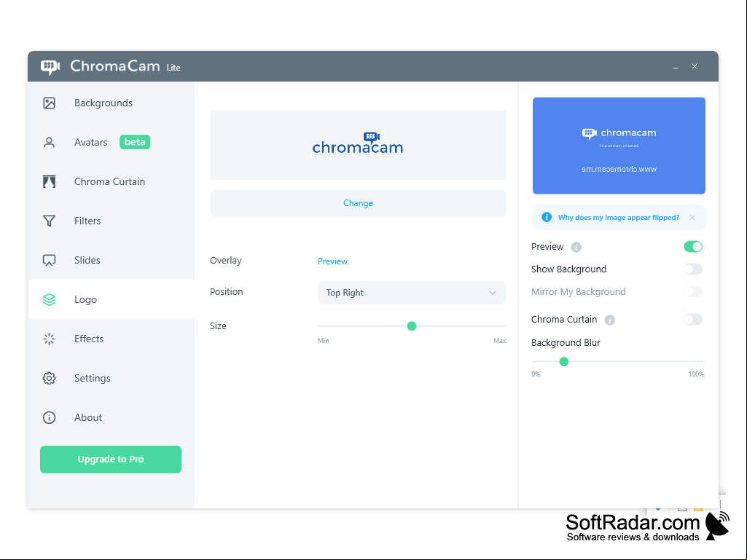Minimize the ChromaCam window
Screen dimensions: 747x560
tap(676, 67)
